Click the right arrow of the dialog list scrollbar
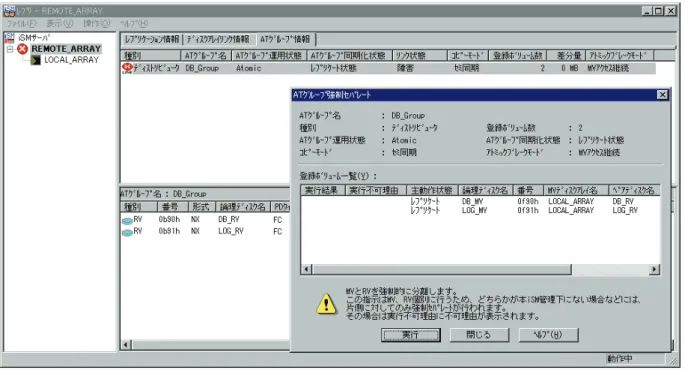The width and height of the screenshot is (685, 370). click(x=654, y=270)
